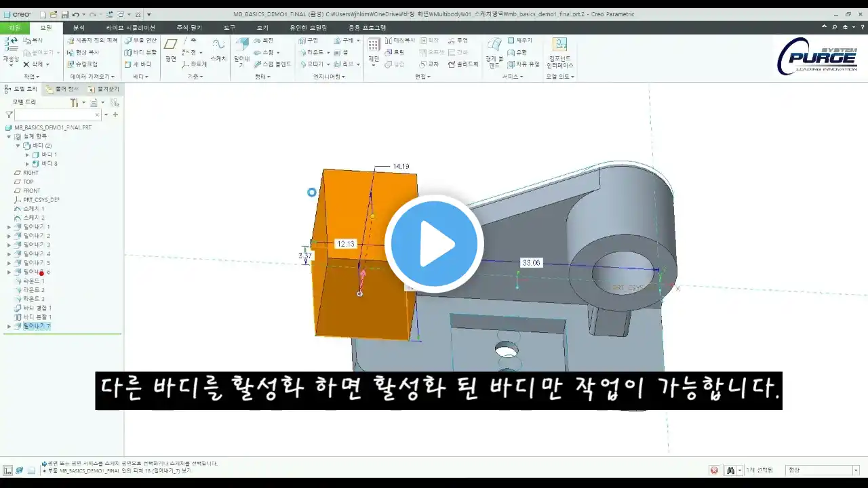
Task: Select 라운드 2 in the model tree
Action: [x=29, y=290]
